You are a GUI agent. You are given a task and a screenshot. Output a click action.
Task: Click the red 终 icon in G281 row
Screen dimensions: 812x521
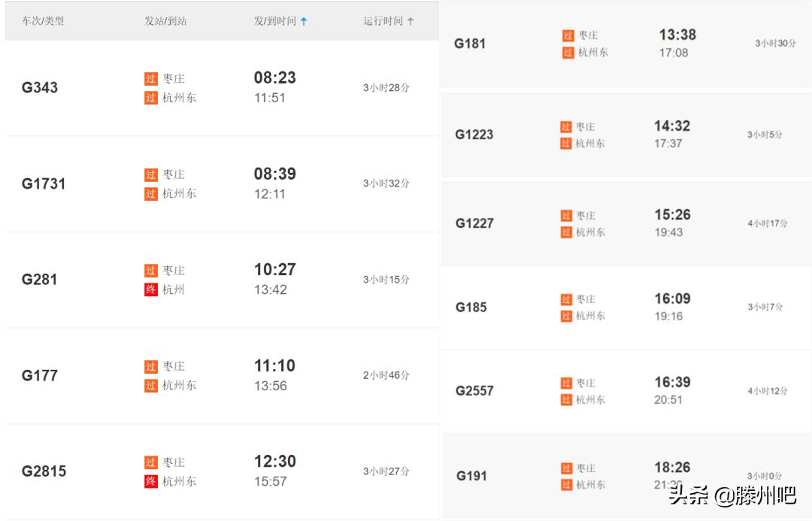point(150,289)
